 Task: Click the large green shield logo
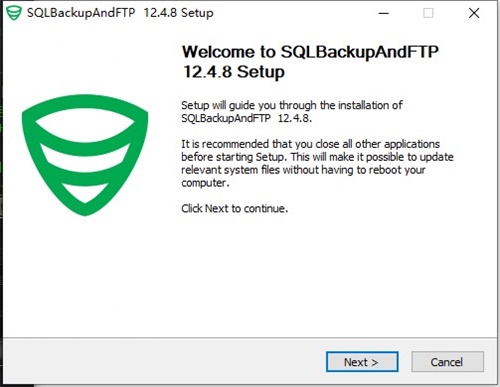(x=85, y=155)
